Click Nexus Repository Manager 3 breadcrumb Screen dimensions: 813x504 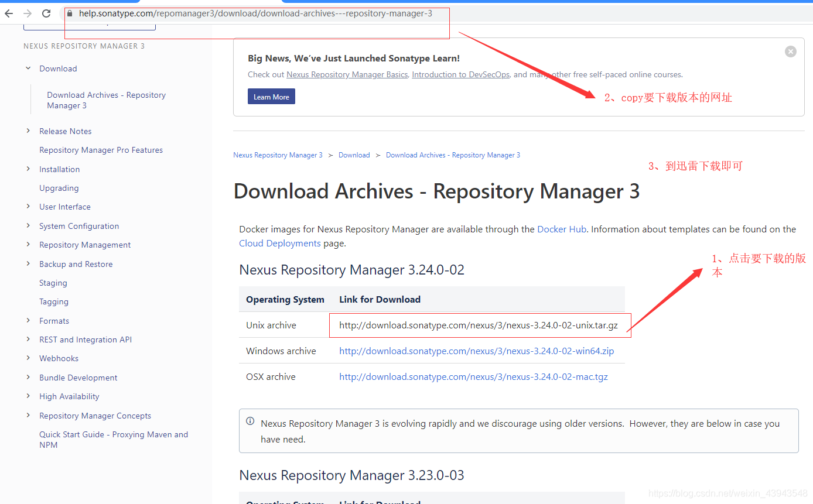(278, 155)
